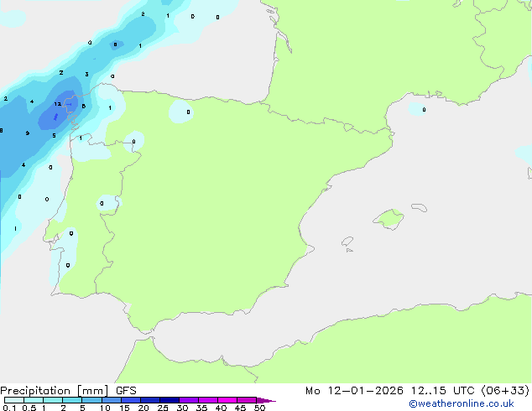The image size is (532, 411).
Task: Click the legend value "0.1"
Action: (9, 408)
